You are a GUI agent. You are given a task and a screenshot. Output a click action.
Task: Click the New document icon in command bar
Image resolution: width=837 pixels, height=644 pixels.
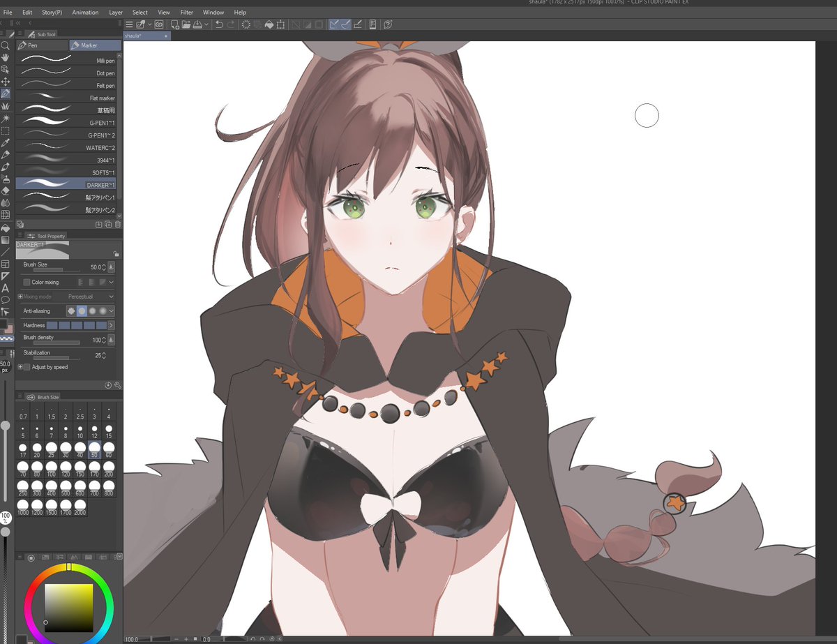(175, 24)
